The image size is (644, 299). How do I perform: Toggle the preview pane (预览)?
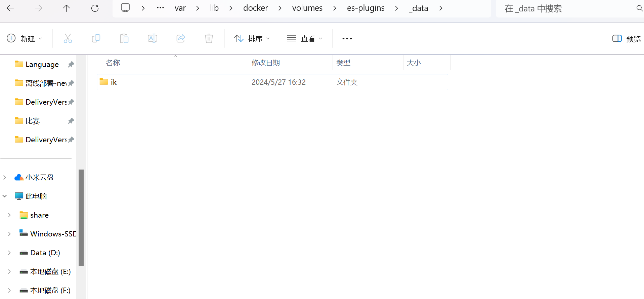[626, 39]
